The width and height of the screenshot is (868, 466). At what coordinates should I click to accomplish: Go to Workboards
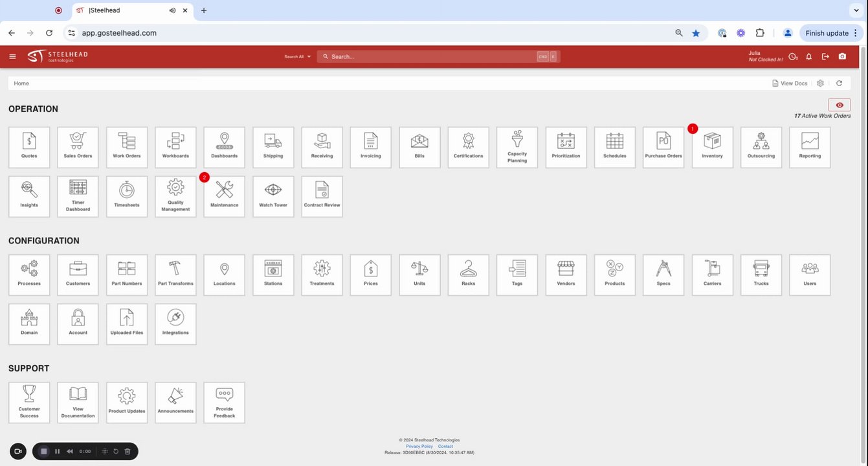pos(175,148)
